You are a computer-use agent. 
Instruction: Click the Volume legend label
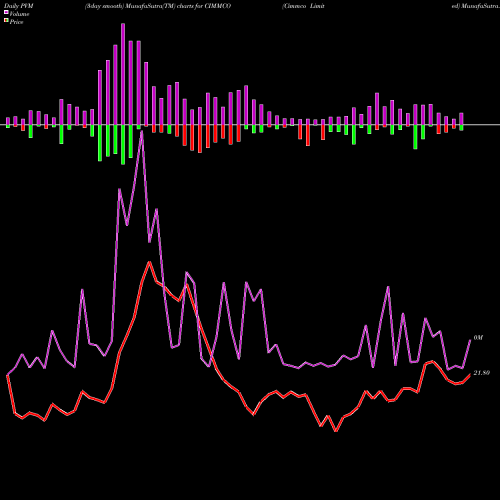pyautogui.click(x=19, y=14)
